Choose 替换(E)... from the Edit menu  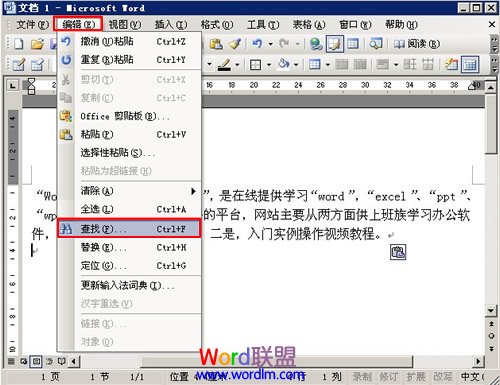click(x=129, y=247)
